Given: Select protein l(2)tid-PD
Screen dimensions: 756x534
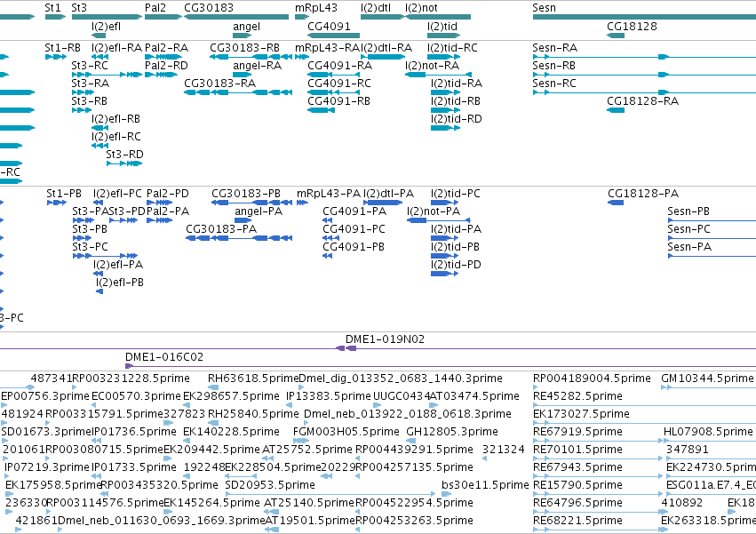Looking at the screenshot, I should click(456, 265).
